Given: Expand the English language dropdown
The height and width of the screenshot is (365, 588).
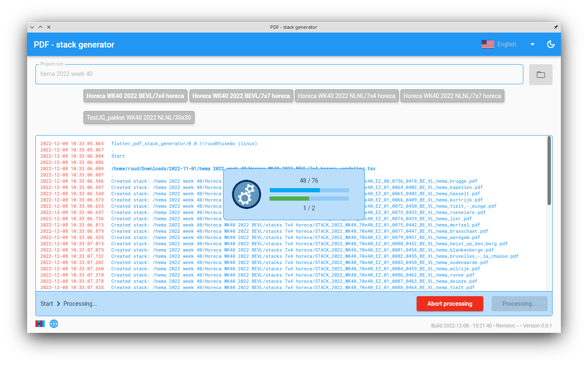Looking at the screenshot, I should [x=532, y=44].
